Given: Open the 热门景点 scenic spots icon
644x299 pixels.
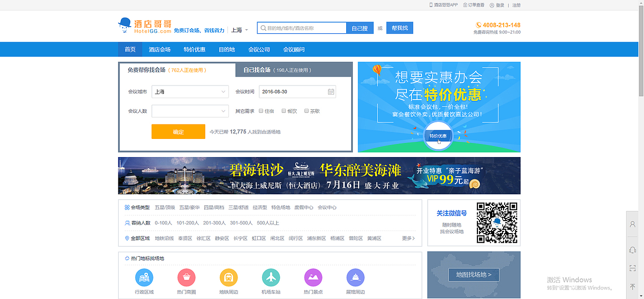Looking at the screenshot, I should click(x=313, y=277).
